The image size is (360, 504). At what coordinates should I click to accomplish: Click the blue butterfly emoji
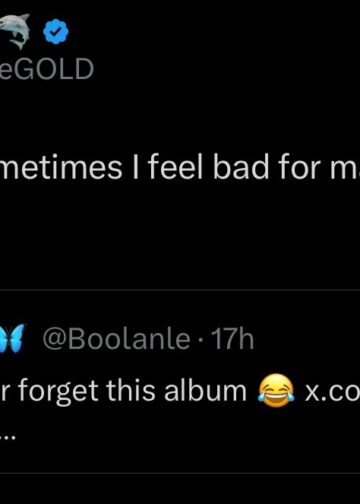(12, 338)
